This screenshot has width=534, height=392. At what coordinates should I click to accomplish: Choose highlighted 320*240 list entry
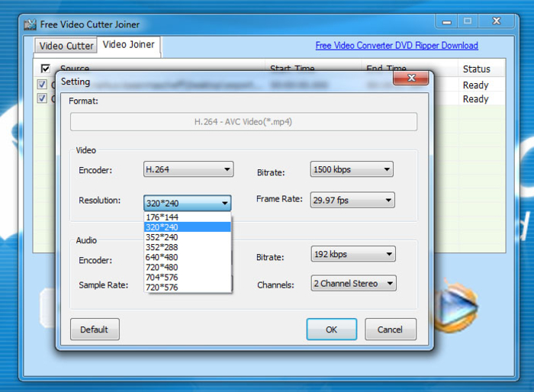(x=188, y=227)
